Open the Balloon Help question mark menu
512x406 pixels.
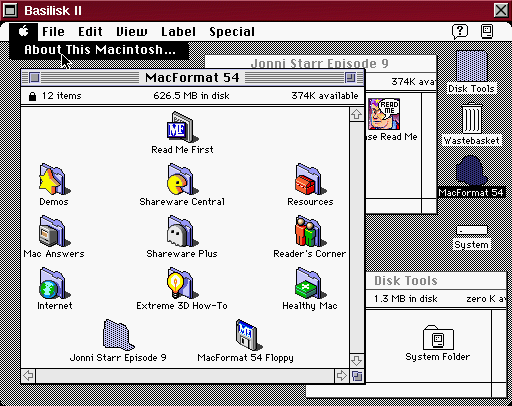(460, 32)
